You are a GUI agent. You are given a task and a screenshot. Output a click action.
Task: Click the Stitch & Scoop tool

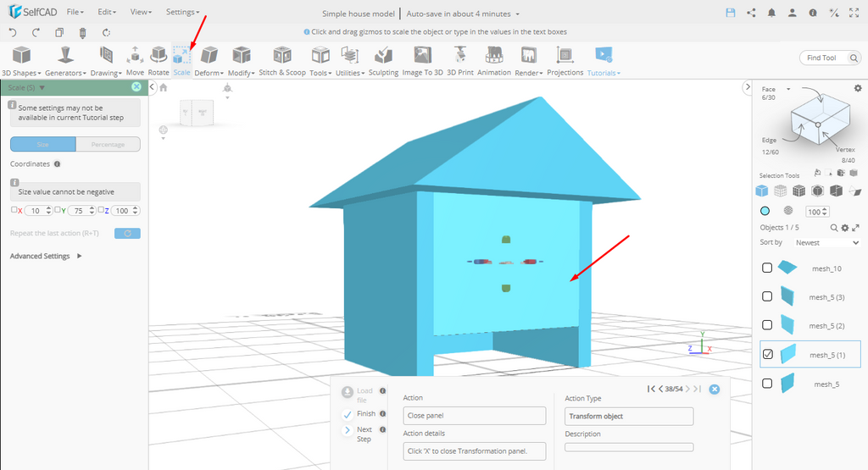[x=282, y=60]
